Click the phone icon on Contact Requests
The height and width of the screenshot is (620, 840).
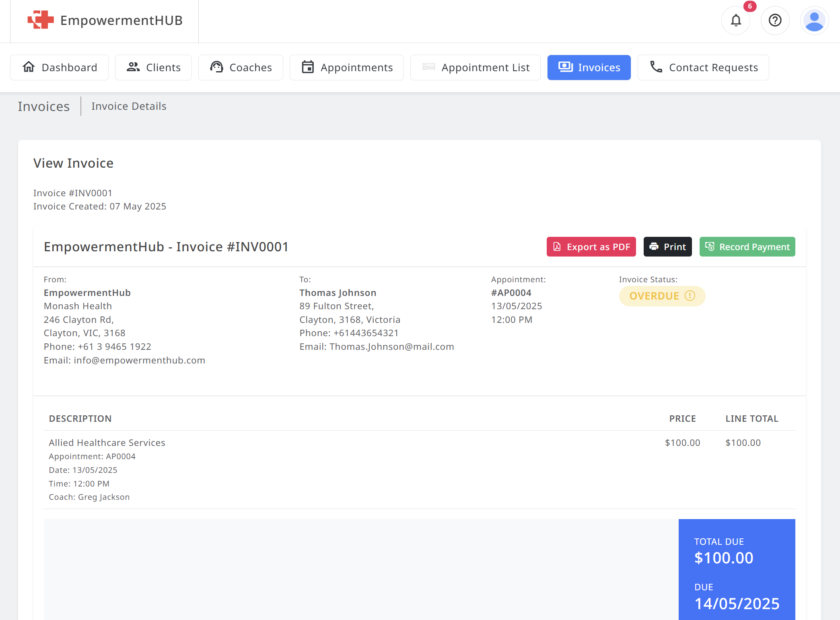pos(656,67)
